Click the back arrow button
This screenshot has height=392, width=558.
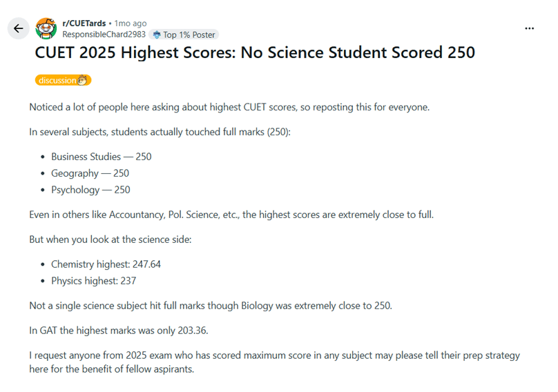(x=18, y=28)
